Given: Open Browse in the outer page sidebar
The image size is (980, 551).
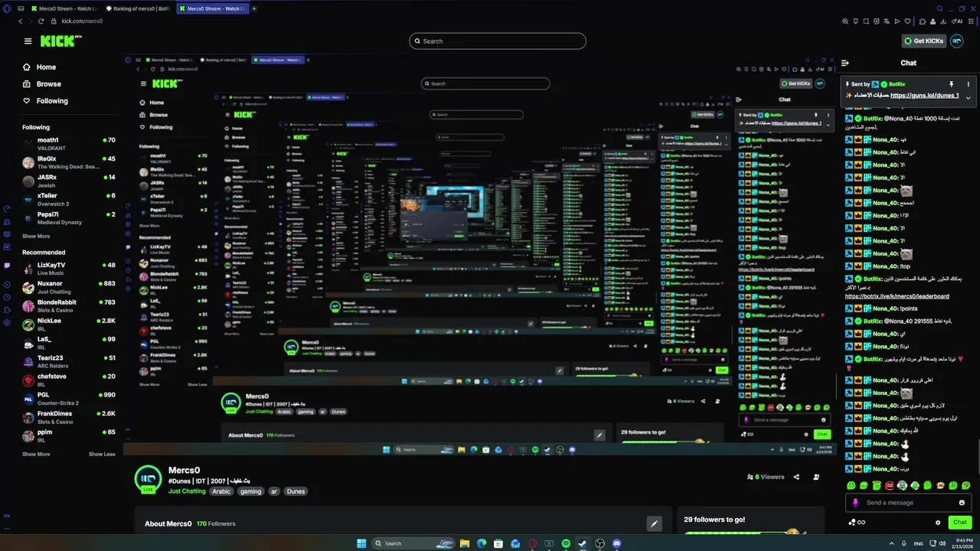Looking at the screenshot, I should 42,84.
